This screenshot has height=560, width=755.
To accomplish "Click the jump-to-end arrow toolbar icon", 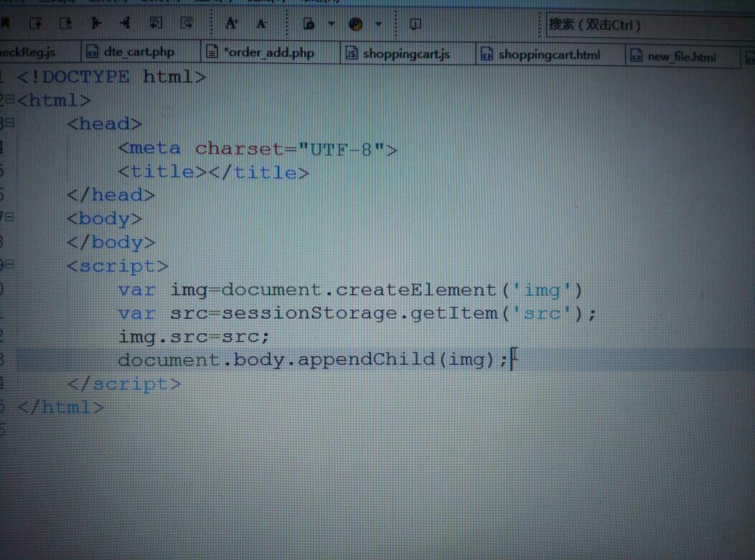I will tap(125, 23).
